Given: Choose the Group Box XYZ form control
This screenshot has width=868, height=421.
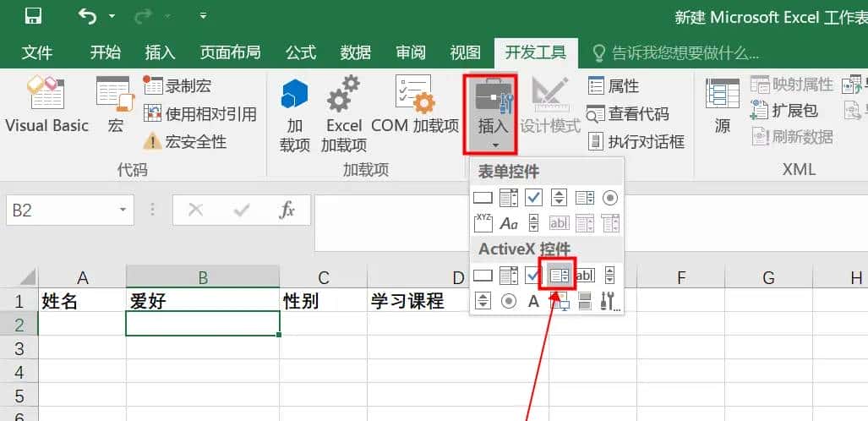Looking at the screenshot, I should [483, 222].
